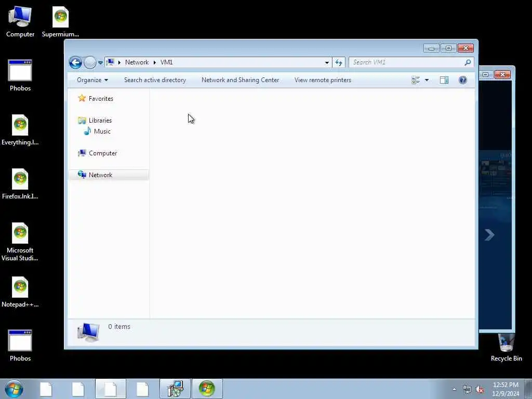Click the search magnifier icon
The image size is (532, 399).
(468, 62)
